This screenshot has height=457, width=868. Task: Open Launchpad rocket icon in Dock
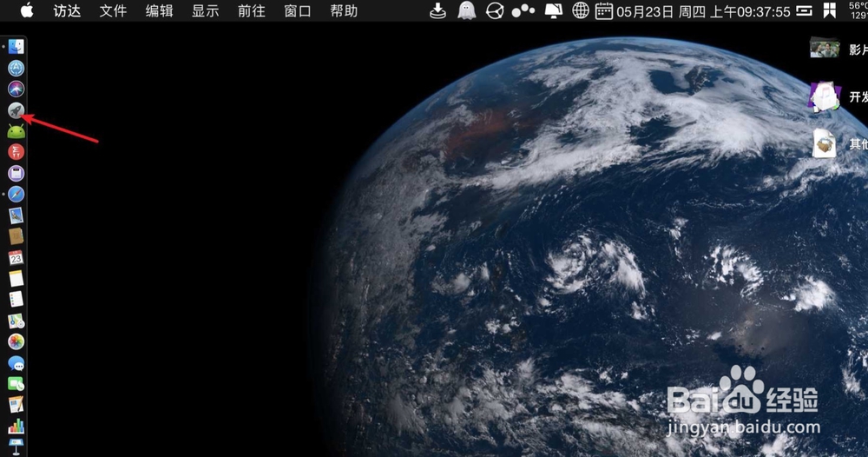16,110
